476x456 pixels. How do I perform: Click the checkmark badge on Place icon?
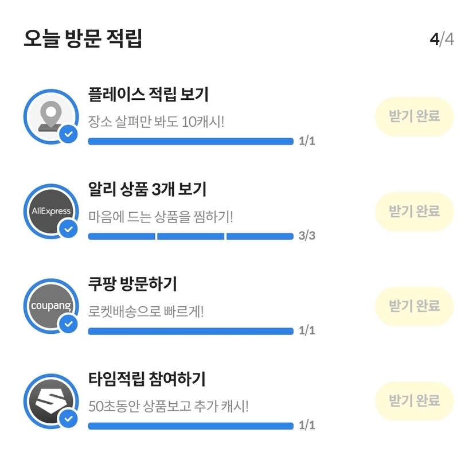tap(69, 135)
